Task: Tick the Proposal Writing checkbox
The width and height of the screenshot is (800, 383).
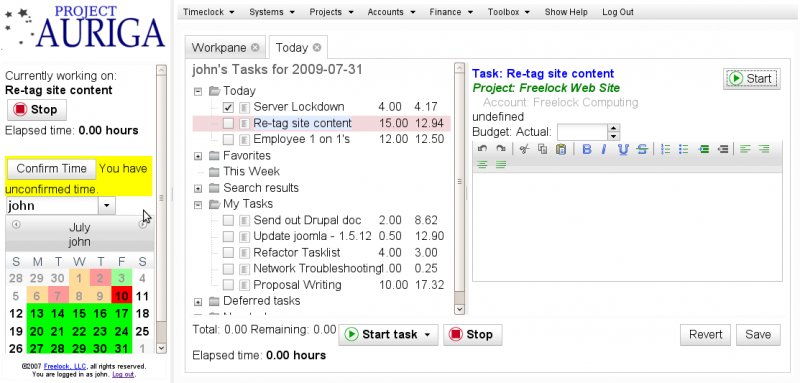Action: click(x=229, y=285)
